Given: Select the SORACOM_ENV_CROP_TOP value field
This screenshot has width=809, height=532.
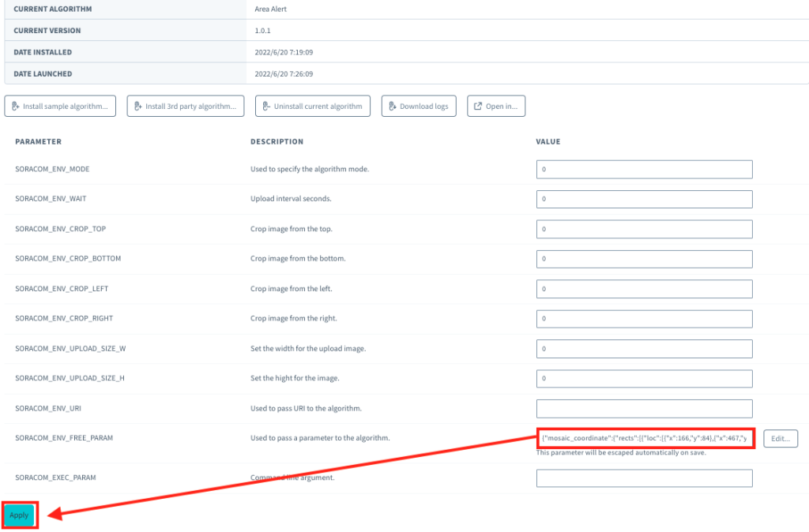Looking at the screenshot, I should pos(645,229).
